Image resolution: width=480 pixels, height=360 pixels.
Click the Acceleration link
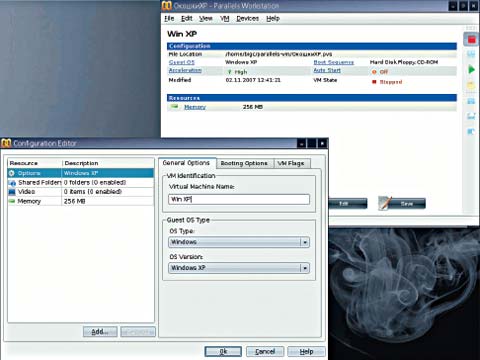pyautogui.click(x=185, y=70)
